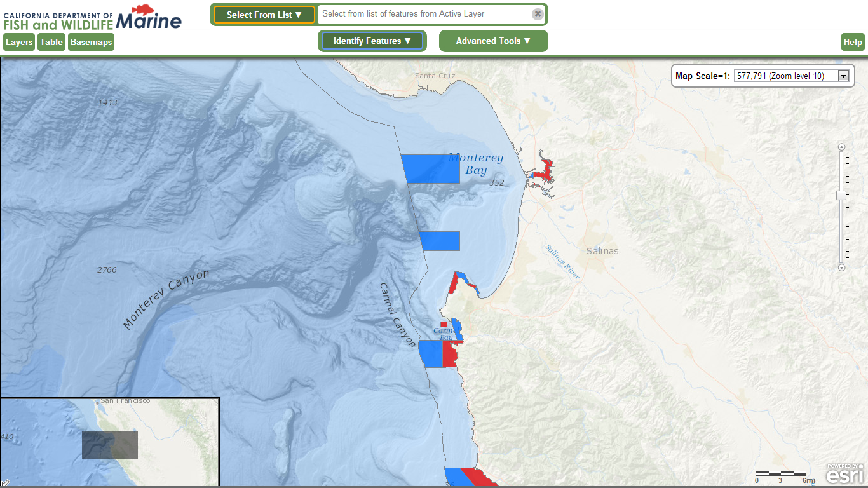Click the zoom-out arrow below the zoom slider
This screenshot has height=488, width=868.
pyautogui.click(x=842, y=268)
